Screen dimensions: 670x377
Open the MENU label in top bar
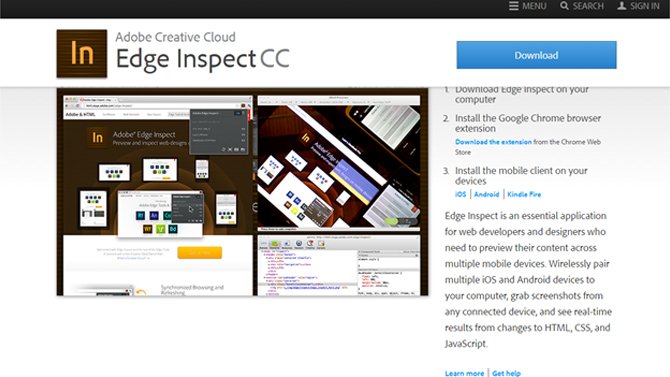(534, 6)
